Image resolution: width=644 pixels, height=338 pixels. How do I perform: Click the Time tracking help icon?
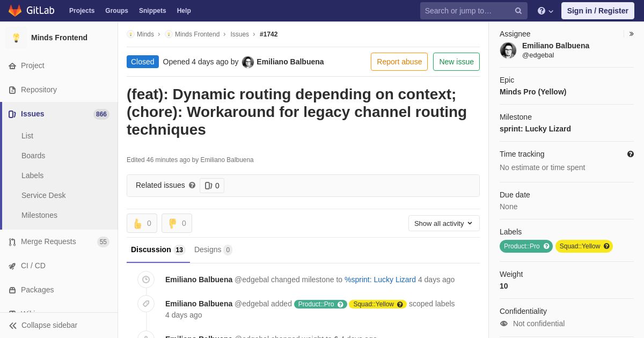[631, 154]
